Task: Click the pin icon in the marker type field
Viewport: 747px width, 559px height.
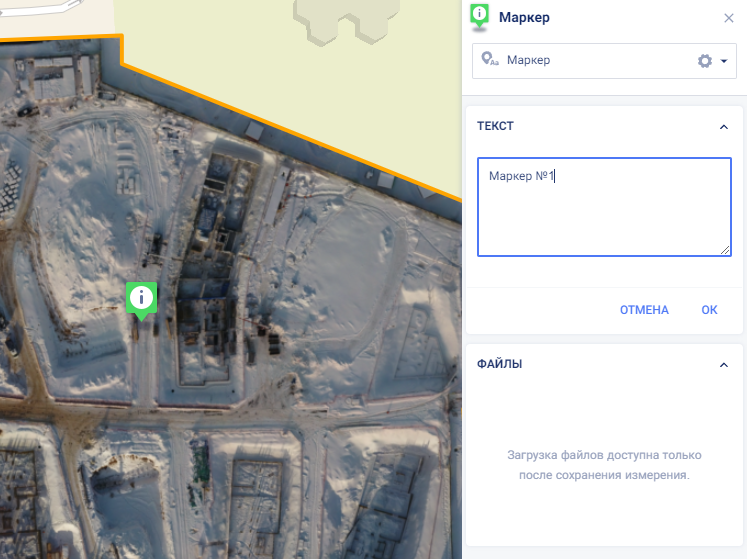Action: coord(489,60)
